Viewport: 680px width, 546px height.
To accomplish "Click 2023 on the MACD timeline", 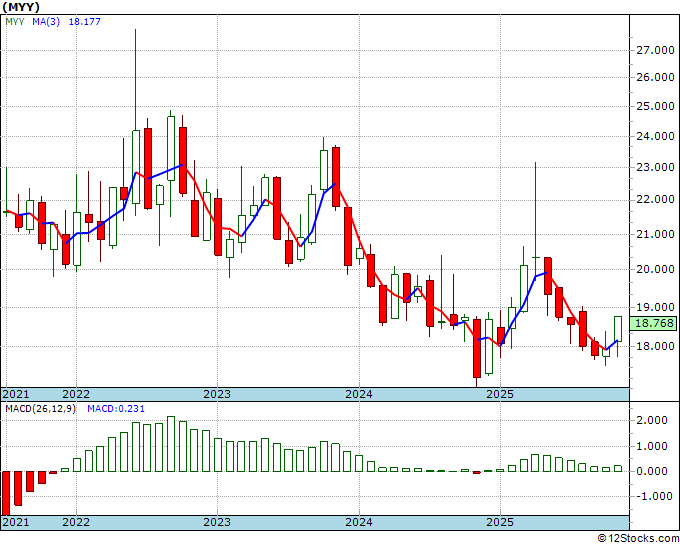I will [x=217, y=522].
